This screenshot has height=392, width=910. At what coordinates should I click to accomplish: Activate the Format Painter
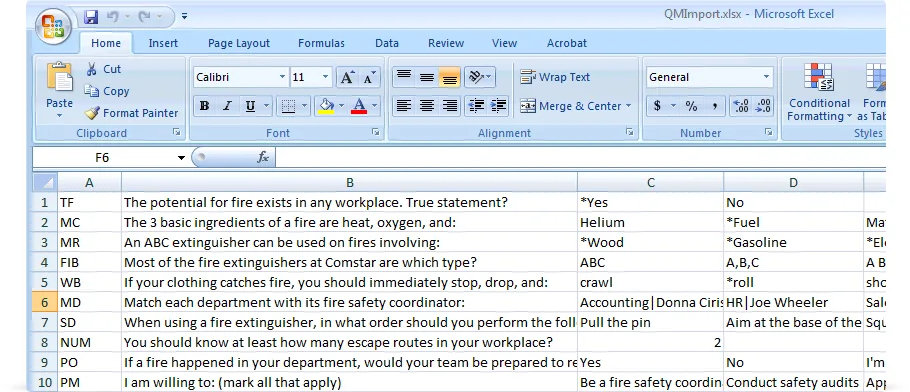coord(132,113)
